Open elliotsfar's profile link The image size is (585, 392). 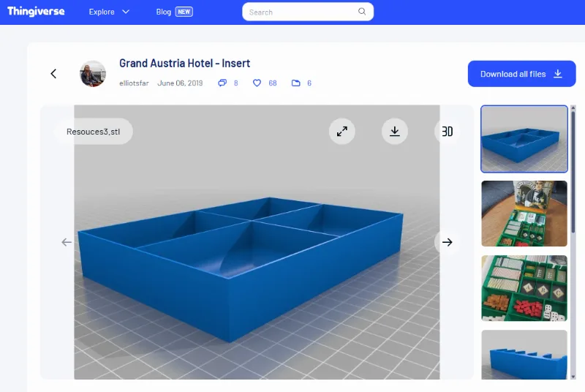click(x=134, y=83)
